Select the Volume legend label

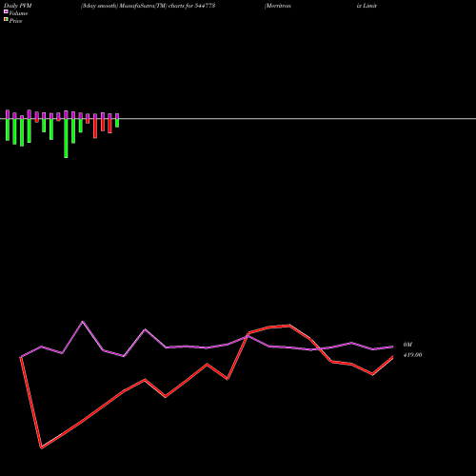[18, 13]
